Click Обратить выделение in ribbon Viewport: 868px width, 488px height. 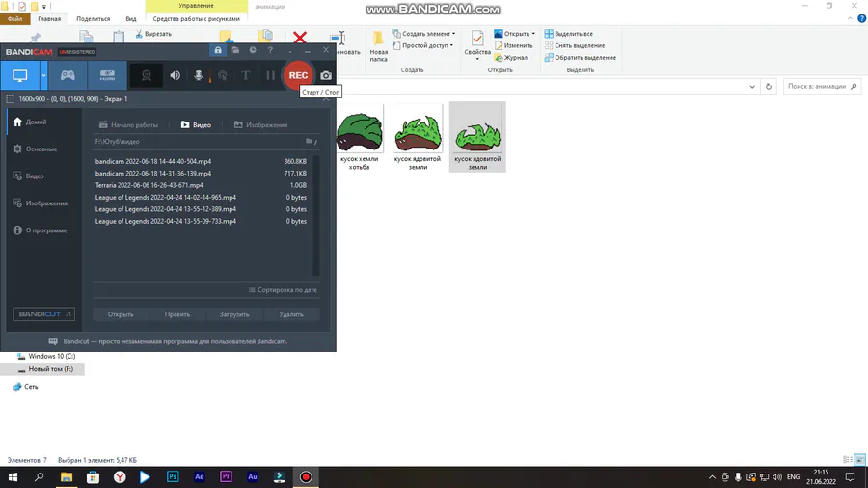(x=581, y=58)
